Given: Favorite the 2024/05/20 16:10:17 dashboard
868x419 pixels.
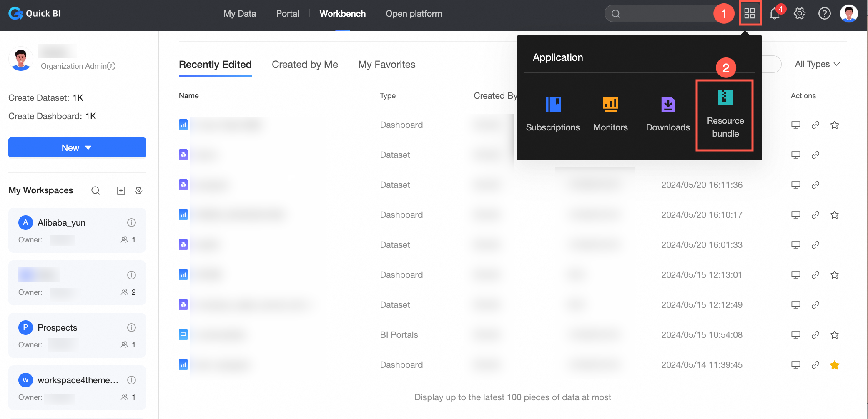Looking at the screenshot, I should (834, 215).
